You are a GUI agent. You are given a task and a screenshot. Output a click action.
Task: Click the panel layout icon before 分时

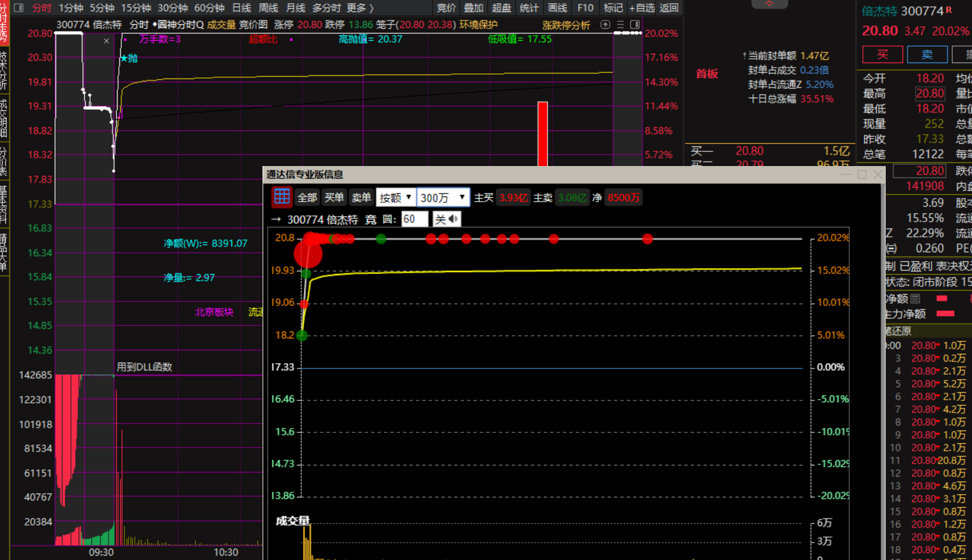pos(19,8)
